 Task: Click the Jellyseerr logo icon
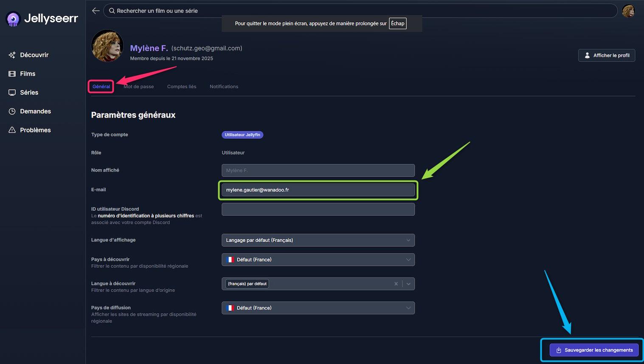[14, 19]
